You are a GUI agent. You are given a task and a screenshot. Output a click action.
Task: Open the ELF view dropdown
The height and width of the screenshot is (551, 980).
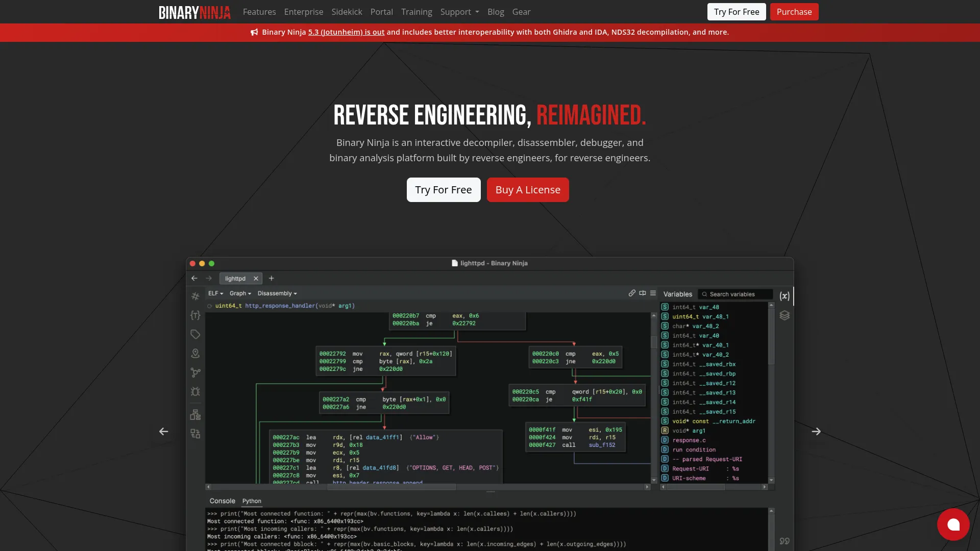pos(216,293)
